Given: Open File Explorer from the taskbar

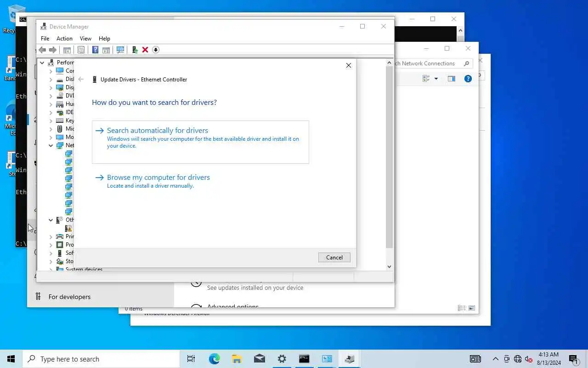Looking at the screenshot, I should (237, 359).
